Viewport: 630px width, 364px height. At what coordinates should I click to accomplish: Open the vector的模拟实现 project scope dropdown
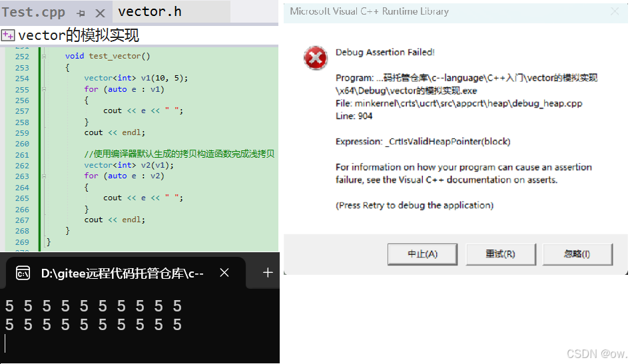coord(139,35)
